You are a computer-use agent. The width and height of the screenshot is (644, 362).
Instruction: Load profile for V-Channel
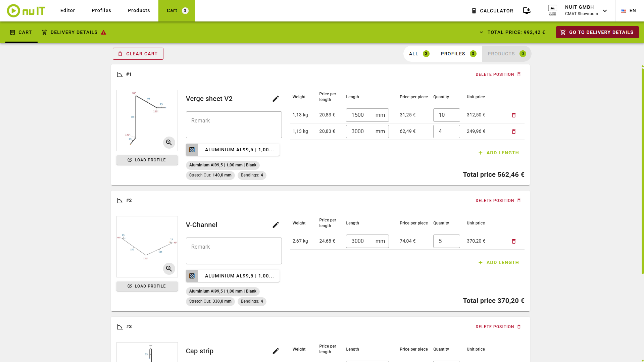tap(147, 286)
